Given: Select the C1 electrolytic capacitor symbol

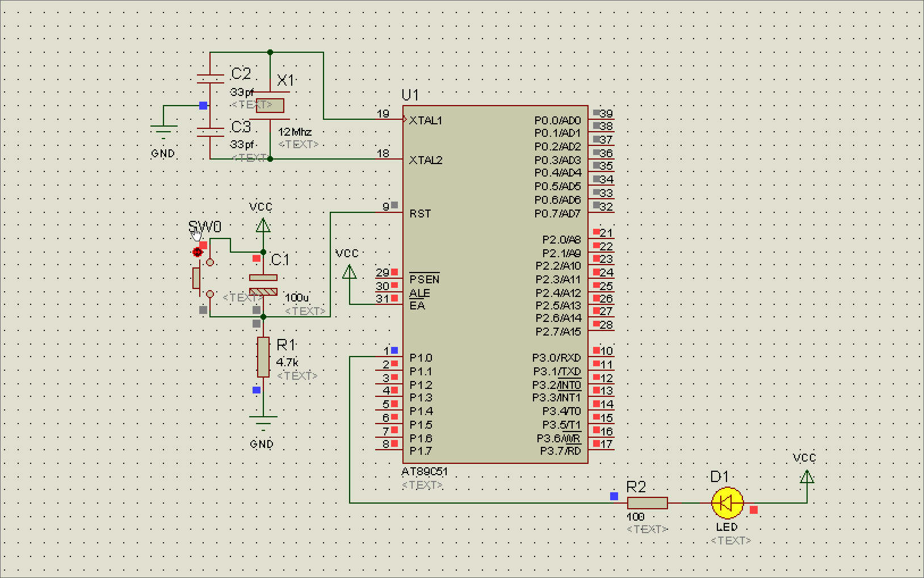Looking at the screenshot, I should [263, 285].
